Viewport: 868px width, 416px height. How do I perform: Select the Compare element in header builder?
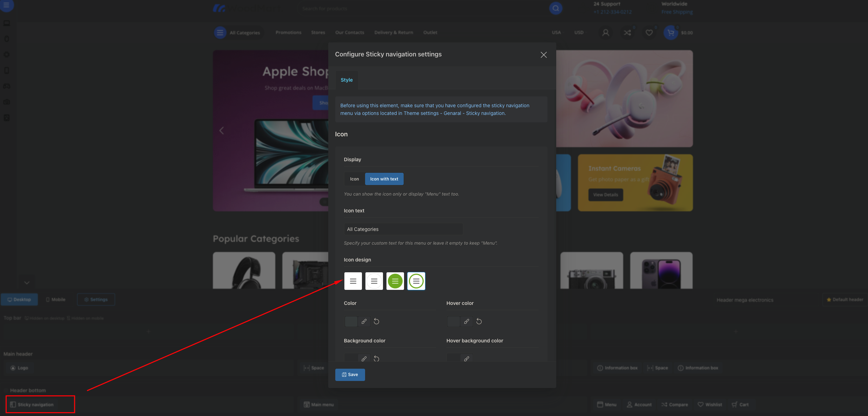pyautogui.click(x=675, y=404)
